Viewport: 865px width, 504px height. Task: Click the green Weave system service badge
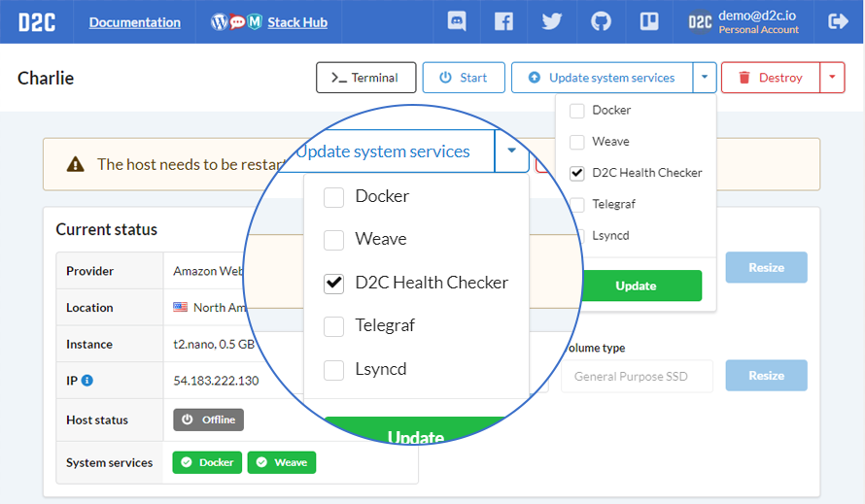click(x=282, y=462)
